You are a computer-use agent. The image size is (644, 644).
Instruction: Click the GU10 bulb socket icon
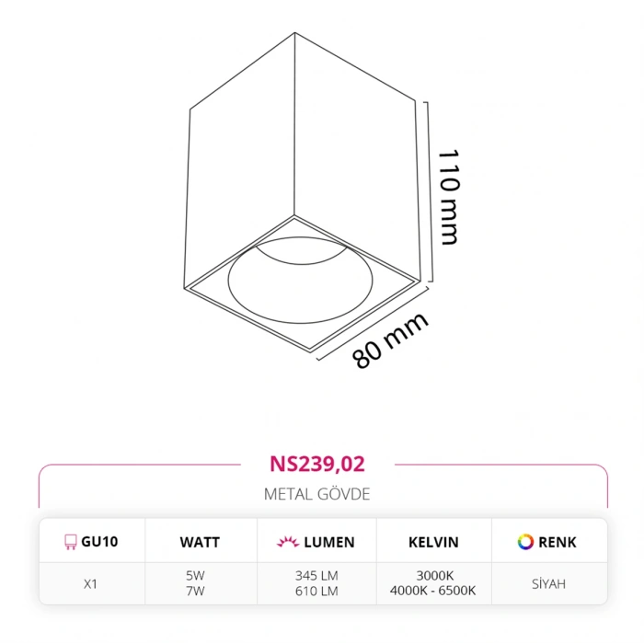(69, 542)
